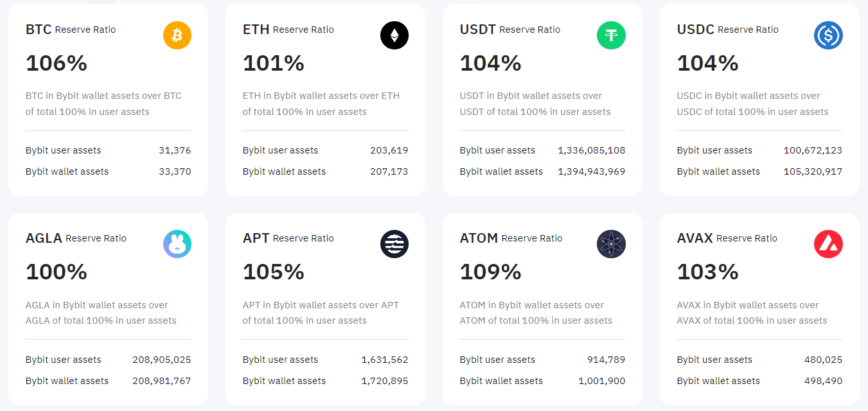
Task: Select the 106% BTC ratio value
Action: 57,63
